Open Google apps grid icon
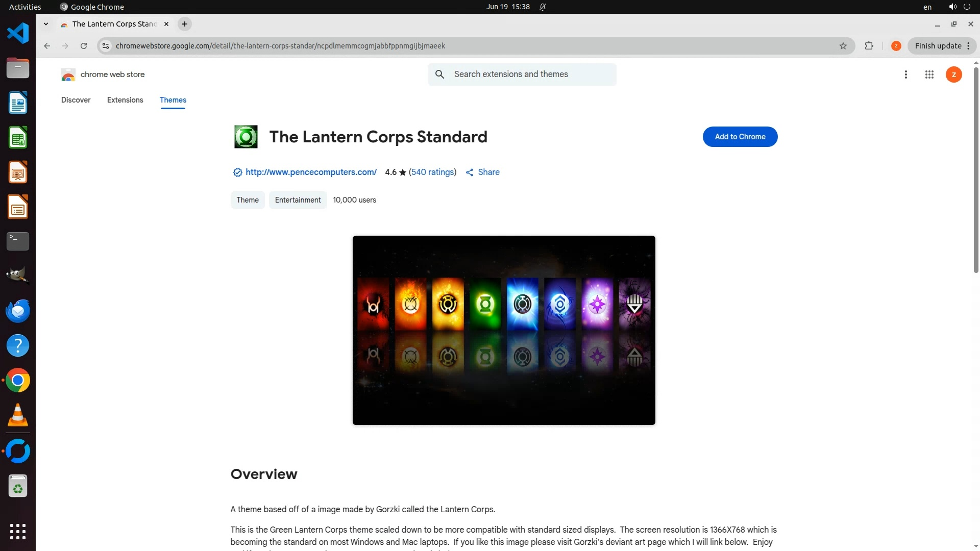This screenshot has height=551, width=980. point(929,74)
